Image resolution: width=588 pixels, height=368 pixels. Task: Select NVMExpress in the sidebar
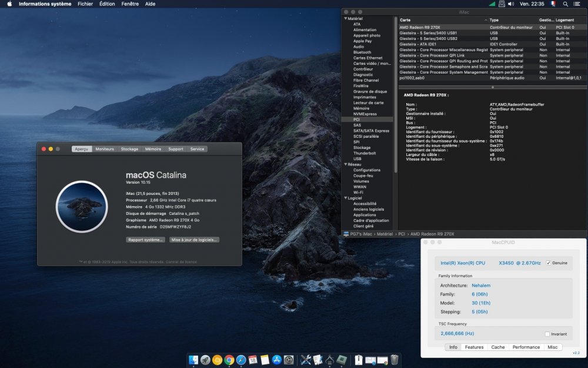coord(365,114)
